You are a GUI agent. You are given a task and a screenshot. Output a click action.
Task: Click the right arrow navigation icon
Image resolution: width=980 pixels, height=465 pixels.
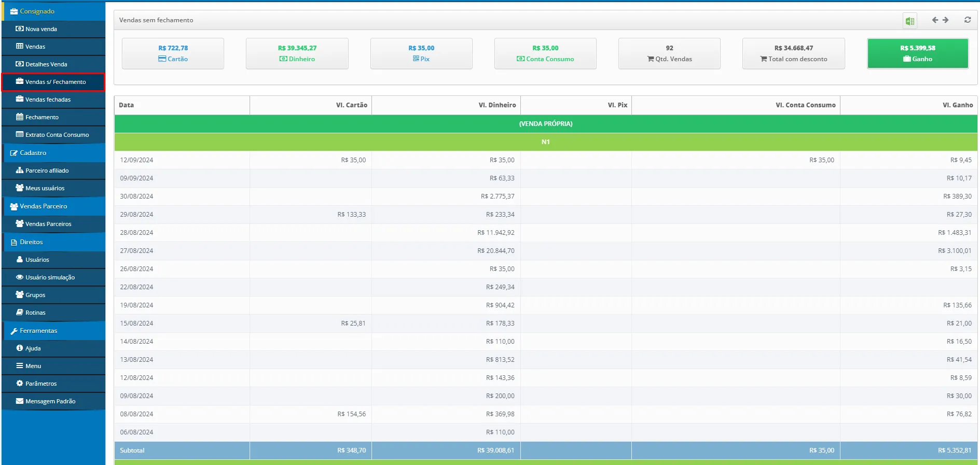(x=946, y=20)
